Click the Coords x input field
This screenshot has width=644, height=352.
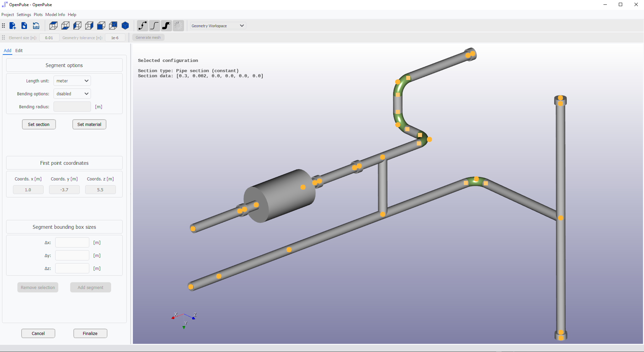point(28,190)
